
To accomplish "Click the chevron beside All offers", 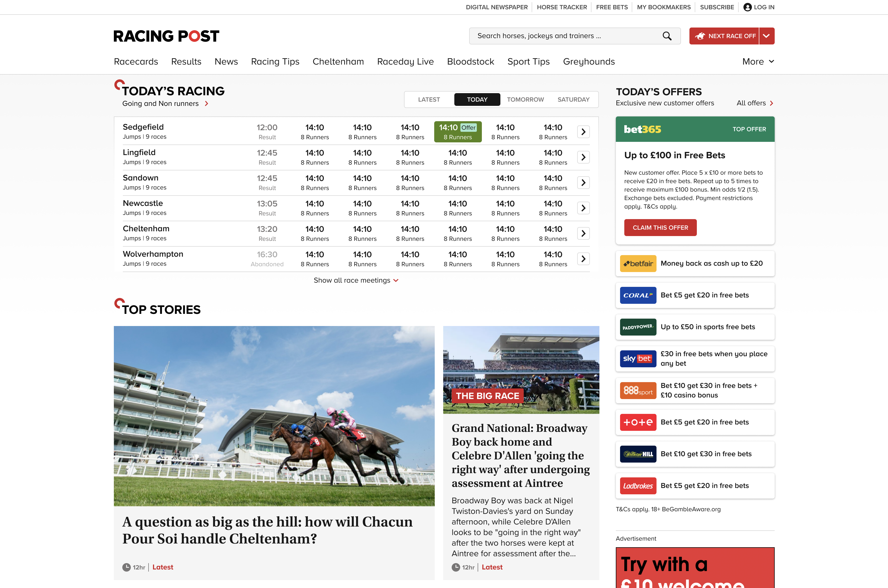I will click(771, 103).
